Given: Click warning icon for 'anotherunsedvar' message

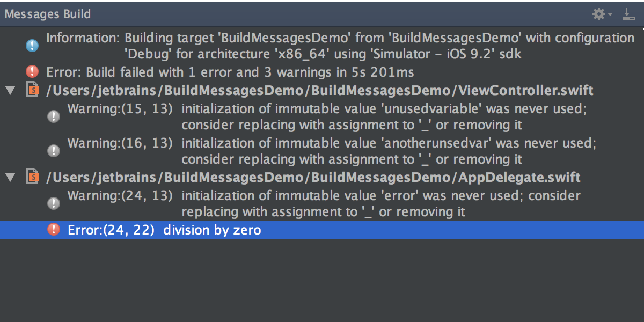Looking at the screenshot, I should pyautogui.click(x=54, y=151).
